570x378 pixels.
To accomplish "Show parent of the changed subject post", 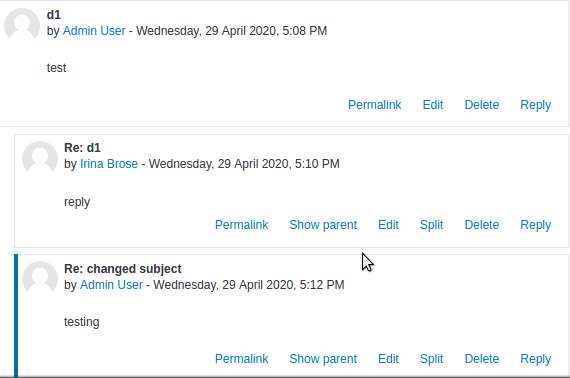I will [x=323, y=359].
